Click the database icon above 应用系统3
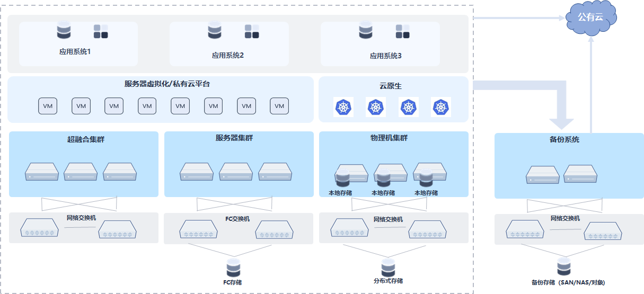This screenshot has width=644, height=294. [366, 30]
